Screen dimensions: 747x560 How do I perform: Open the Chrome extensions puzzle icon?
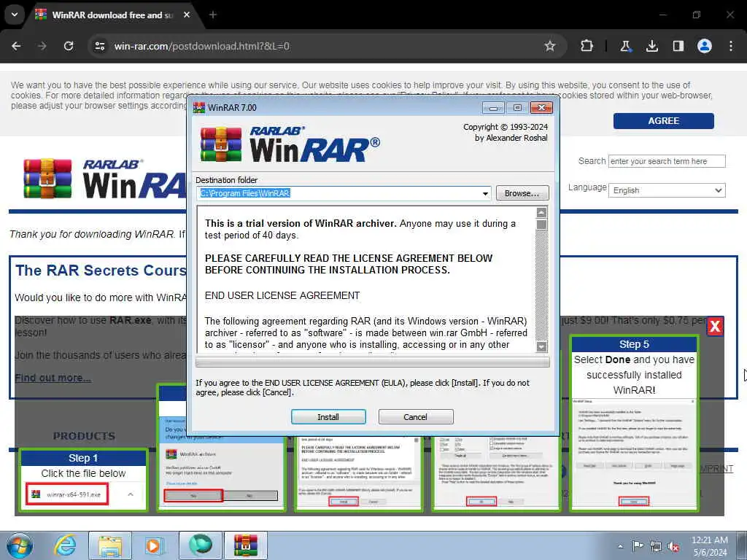pyautogui.click(x=587, y=46)
